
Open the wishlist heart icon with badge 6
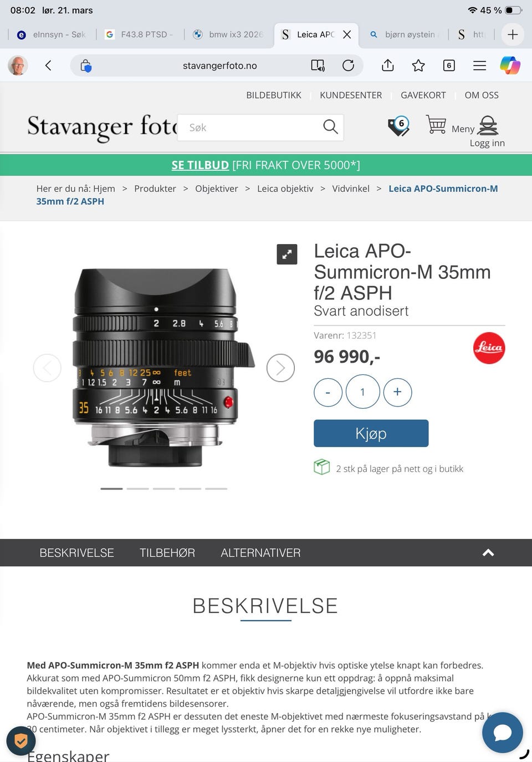(x=398, y=126)
